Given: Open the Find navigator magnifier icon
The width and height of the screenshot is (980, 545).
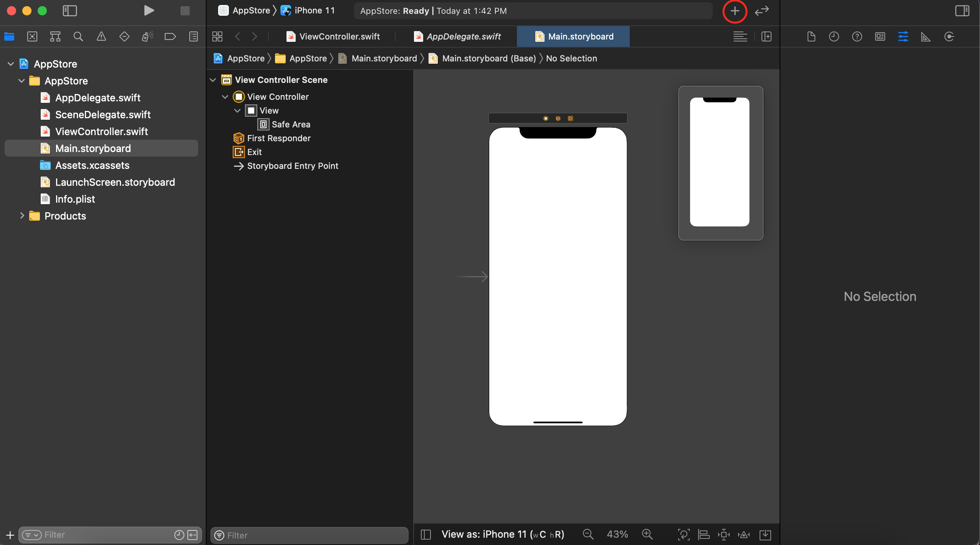Looking at the screenshot, I should coord(78,36).
